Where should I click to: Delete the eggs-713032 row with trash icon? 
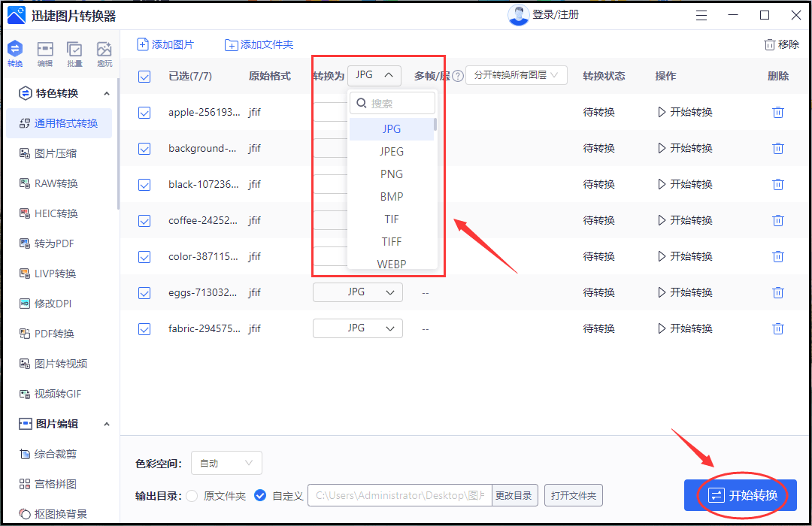(778, 292)
